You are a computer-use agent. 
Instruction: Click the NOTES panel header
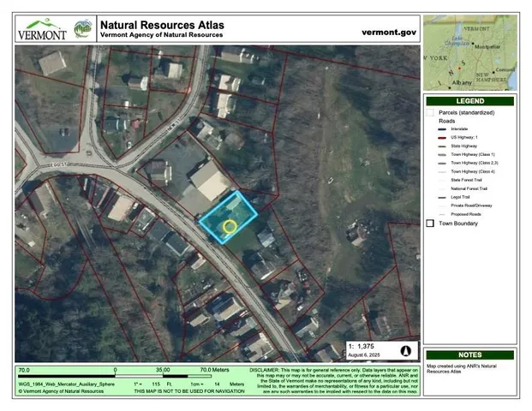pos(470,354)
